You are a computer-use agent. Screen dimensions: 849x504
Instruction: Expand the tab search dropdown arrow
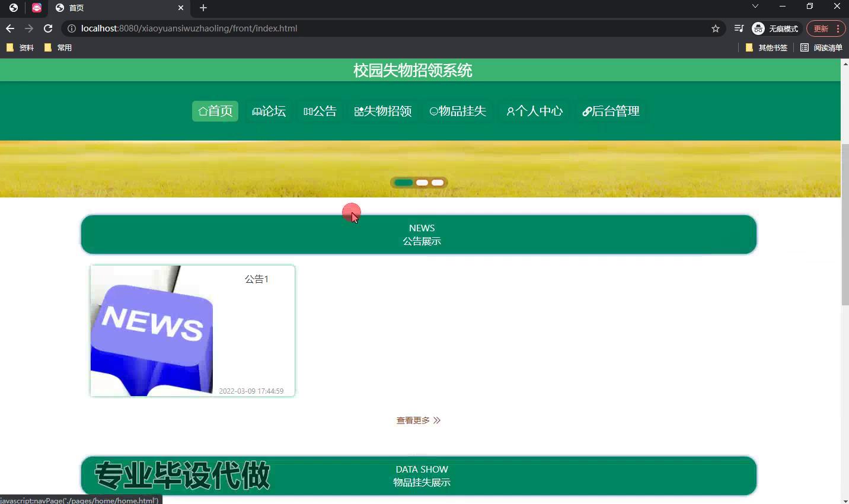[755, 7]
